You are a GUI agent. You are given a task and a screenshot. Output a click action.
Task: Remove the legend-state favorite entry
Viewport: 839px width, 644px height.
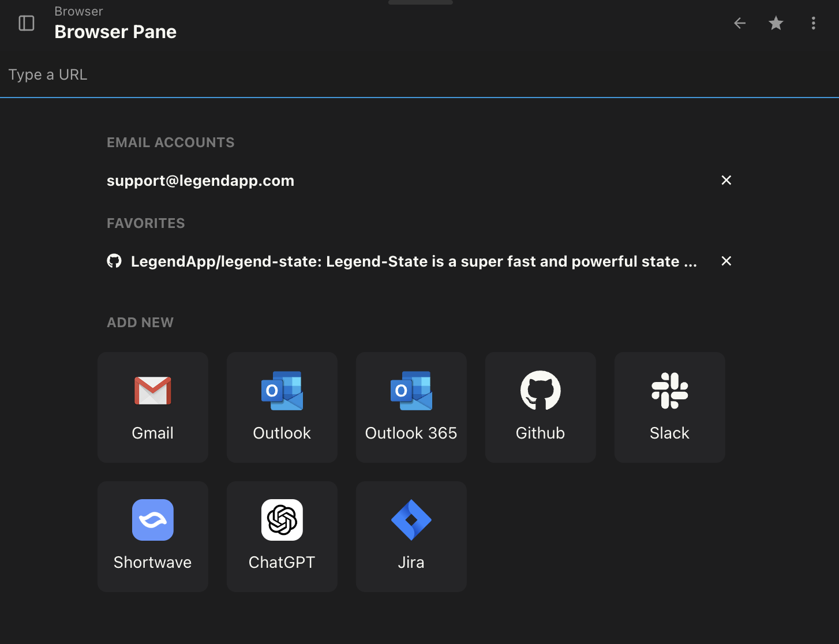click(x=726, y=261)
